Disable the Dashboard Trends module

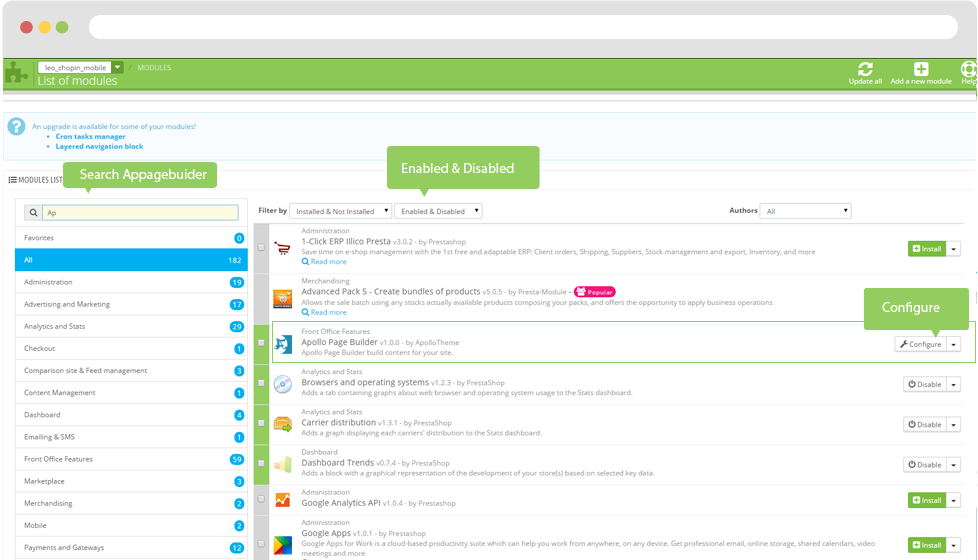tap(925, 465)
